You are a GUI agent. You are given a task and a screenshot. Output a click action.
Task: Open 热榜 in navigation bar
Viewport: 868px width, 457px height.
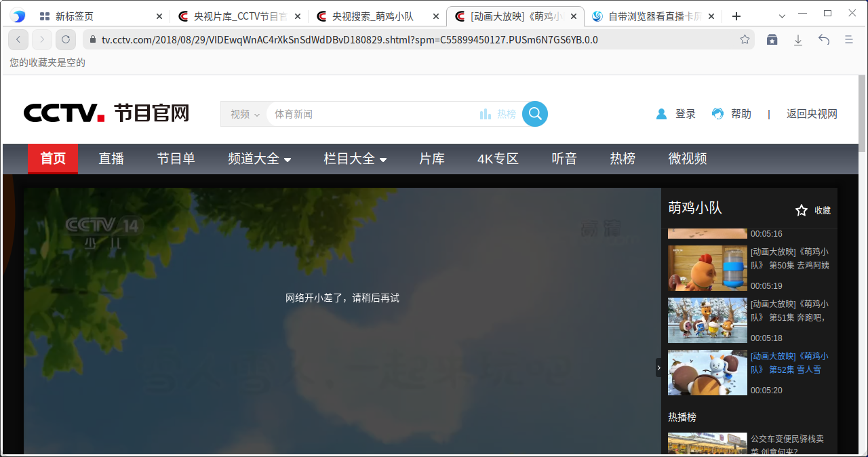click(623, 159)
